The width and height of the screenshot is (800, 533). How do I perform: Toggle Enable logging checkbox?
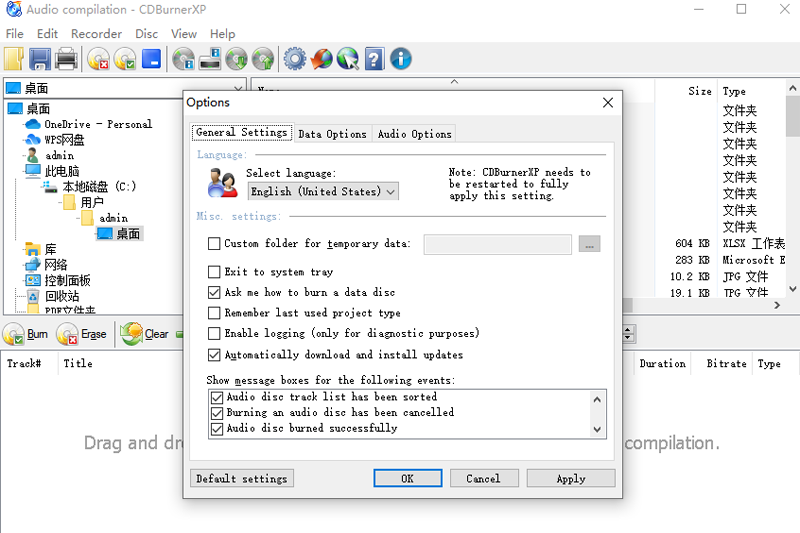click(214, 334)
